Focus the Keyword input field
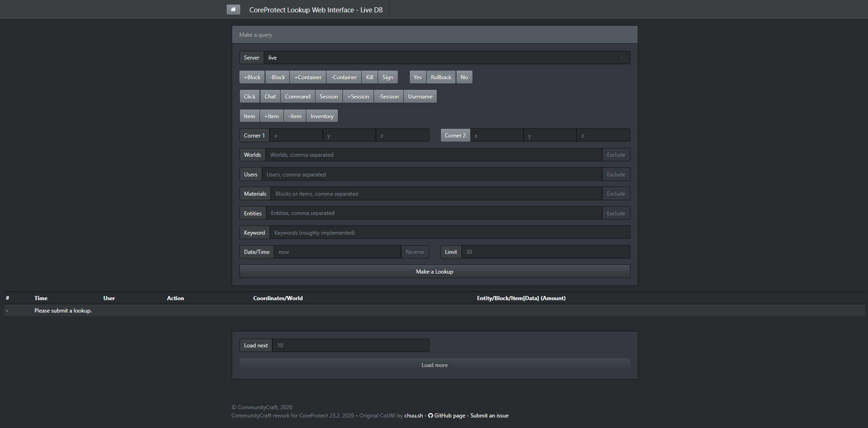The height and width of the screenshot is (428, 868). [x=450, y=233]
